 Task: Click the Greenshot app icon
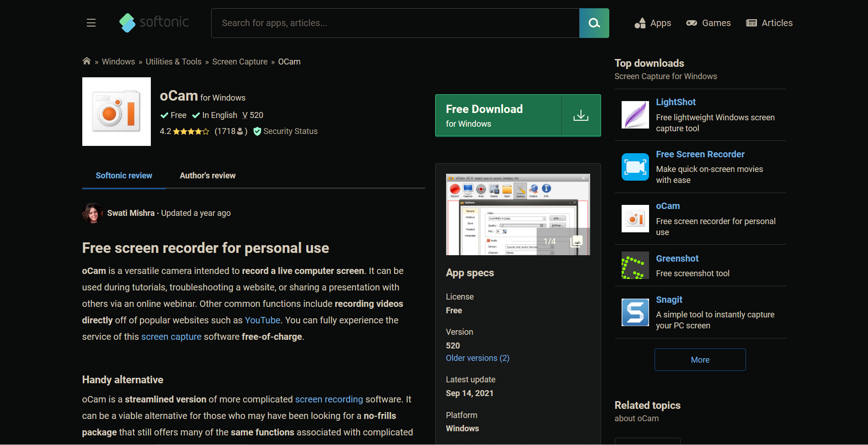point(635,265)
